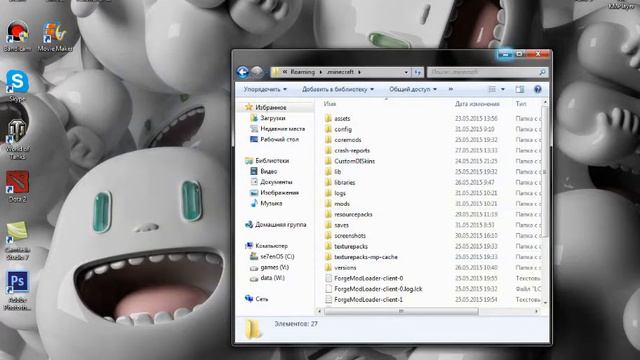Select Библиотеки in the navigation pane
640x360 pixels.
click(x=272, y=160)
